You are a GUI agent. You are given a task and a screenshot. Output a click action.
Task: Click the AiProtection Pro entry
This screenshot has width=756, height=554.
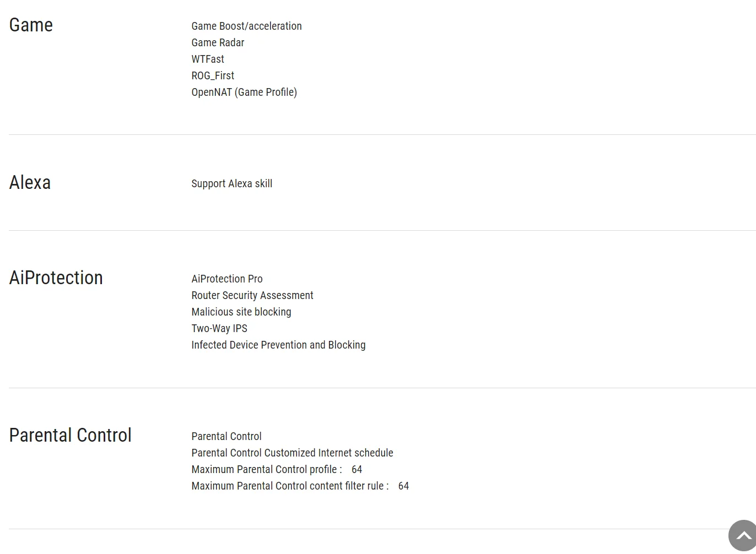click(x=227, y=279)
